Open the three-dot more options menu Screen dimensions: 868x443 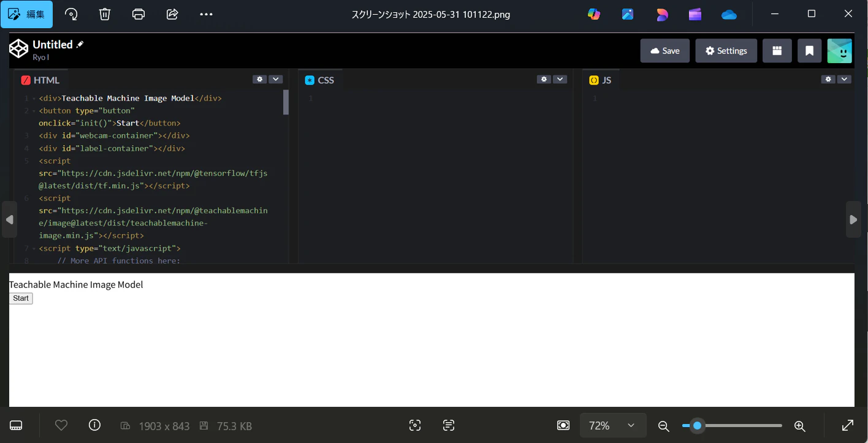coord(206,14)
